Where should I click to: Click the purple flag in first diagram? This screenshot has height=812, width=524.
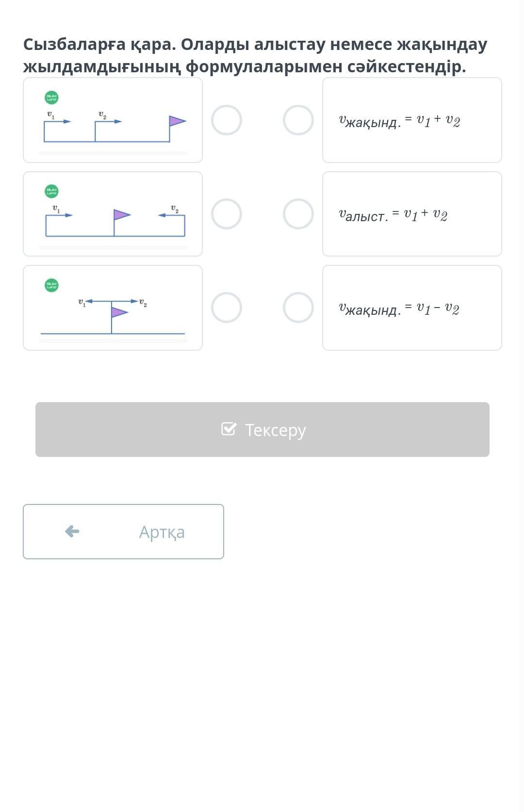click(x=177, y=121)
